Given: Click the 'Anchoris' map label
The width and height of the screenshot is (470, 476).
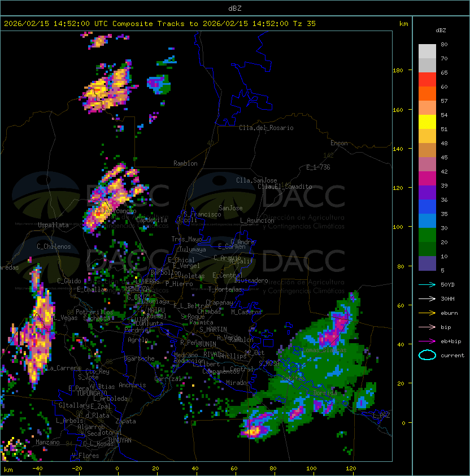Looking at the screenshot, I should tap(132, 385).
